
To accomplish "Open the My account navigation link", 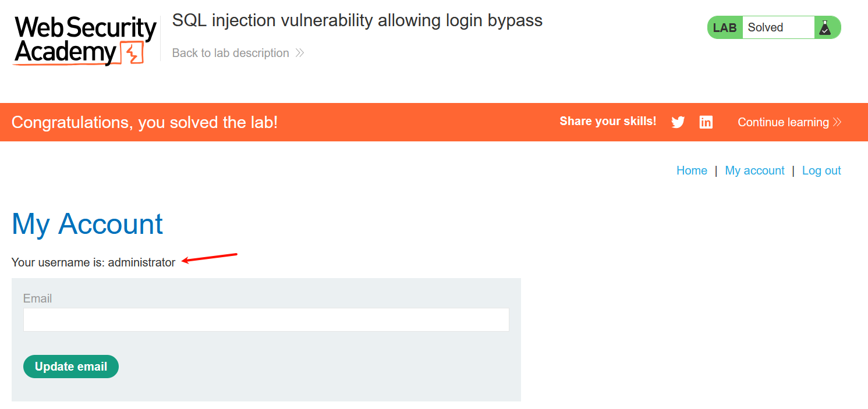I will (x=754, y=170).
